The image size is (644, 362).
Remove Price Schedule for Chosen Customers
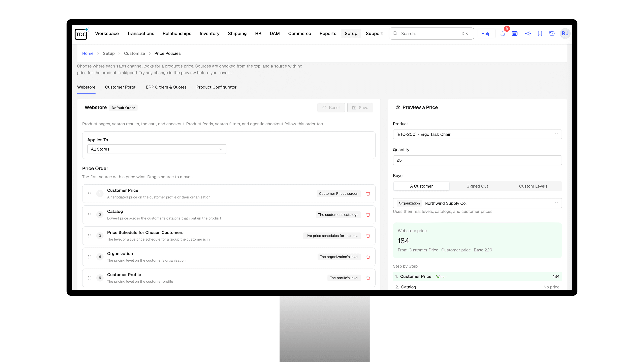[368, 236]
